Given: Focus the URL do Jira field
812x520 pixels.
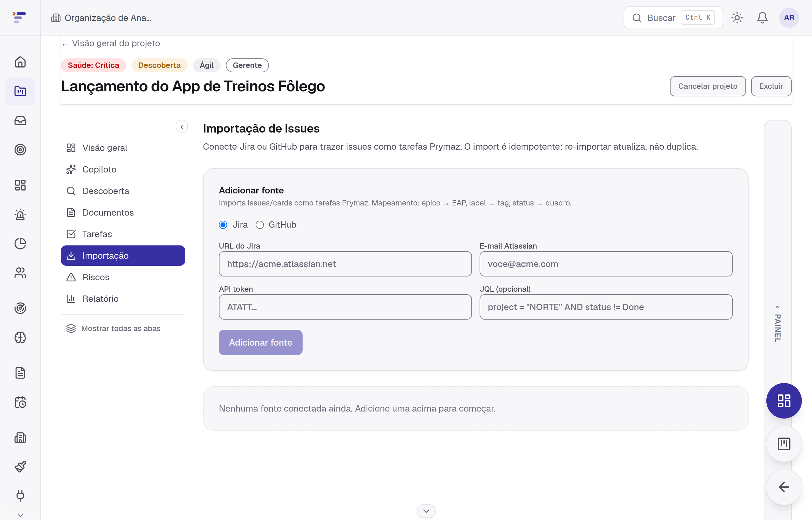Looking at the screenshot, I should [345, 264].
